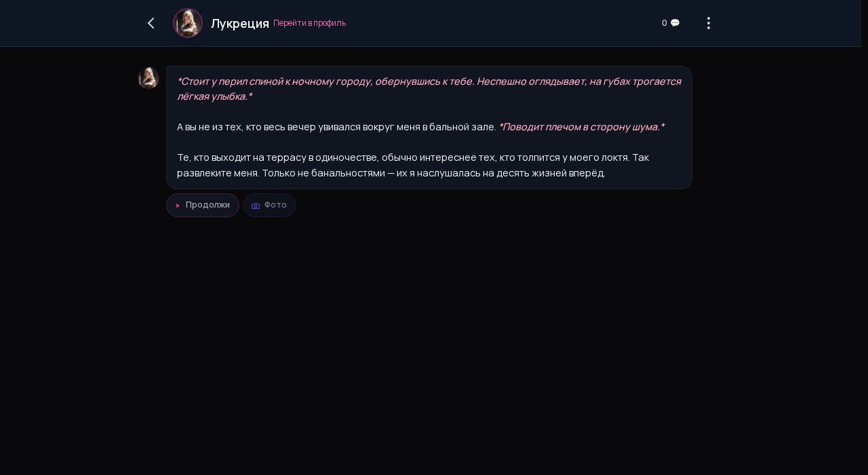868x475 pixels.
Task: Click the paragraph starting 'Те, кто выходит на террасу'
Action: [413, 165]
